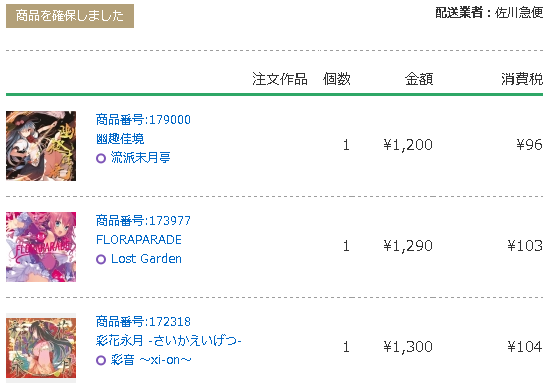The image size is (550, 385).
Task: Visit circle 彩音 ~xi-on~ link
Action: [x=151, y=360]
